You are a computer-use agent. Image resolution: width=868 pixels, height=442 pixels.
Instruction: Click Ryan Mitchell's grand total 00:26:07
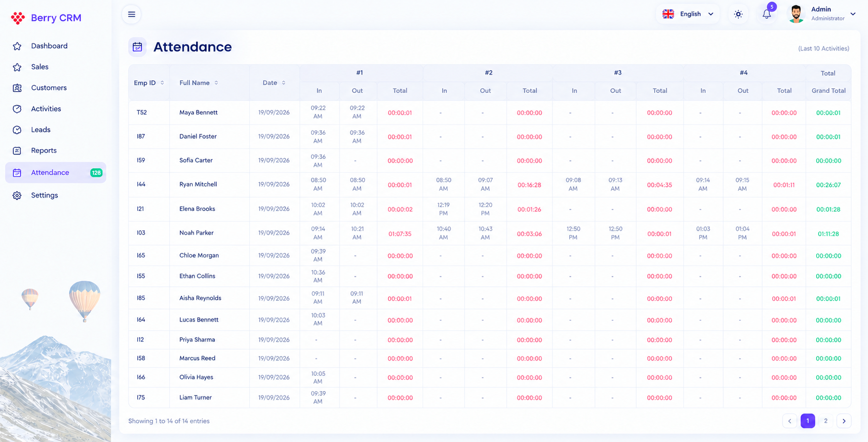[x=828, y=185]
